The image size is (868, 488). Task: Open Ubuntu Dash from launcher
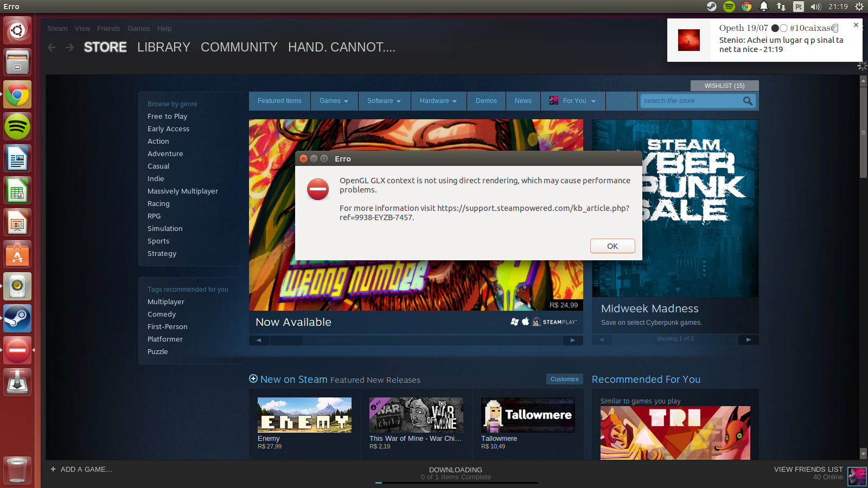point(17,30)
